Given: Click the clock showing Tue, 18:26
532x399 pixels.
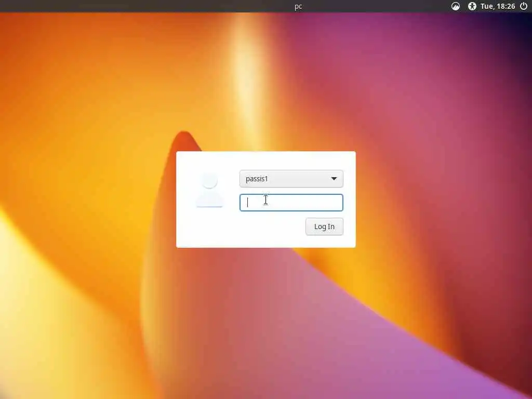Looking at the screenshot, I should pos(498,6).
